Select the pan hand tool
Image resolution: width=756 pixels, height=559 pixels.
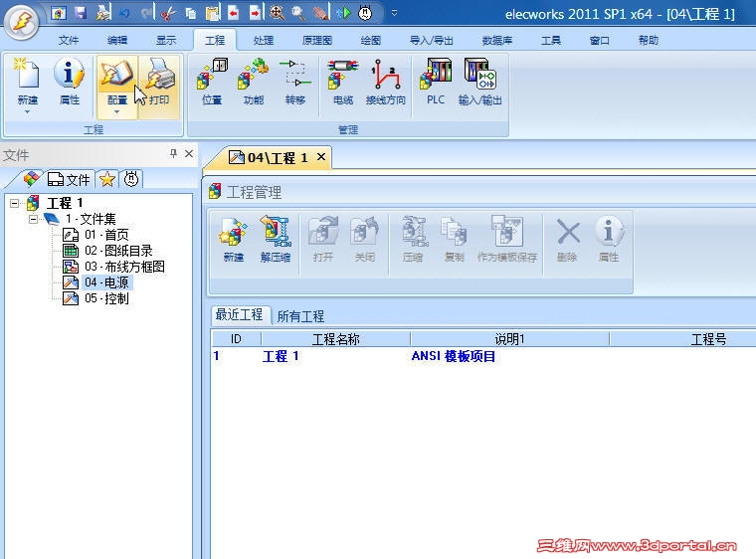320,13
